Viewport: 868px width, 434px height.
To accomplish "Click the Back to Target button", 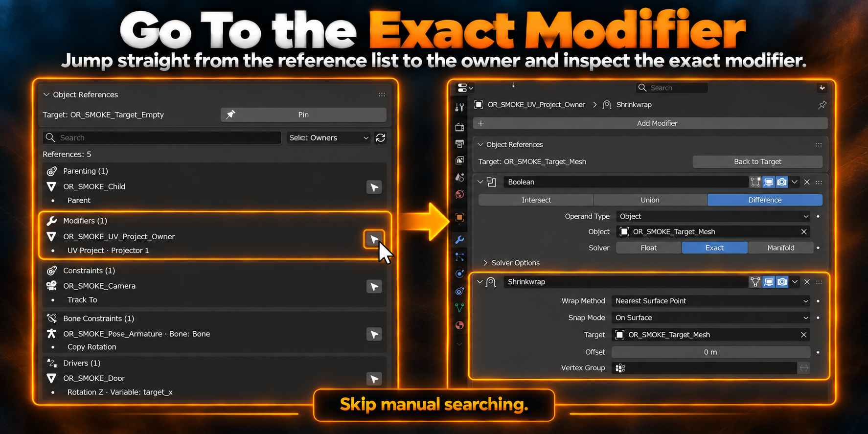I will point(757,161).
